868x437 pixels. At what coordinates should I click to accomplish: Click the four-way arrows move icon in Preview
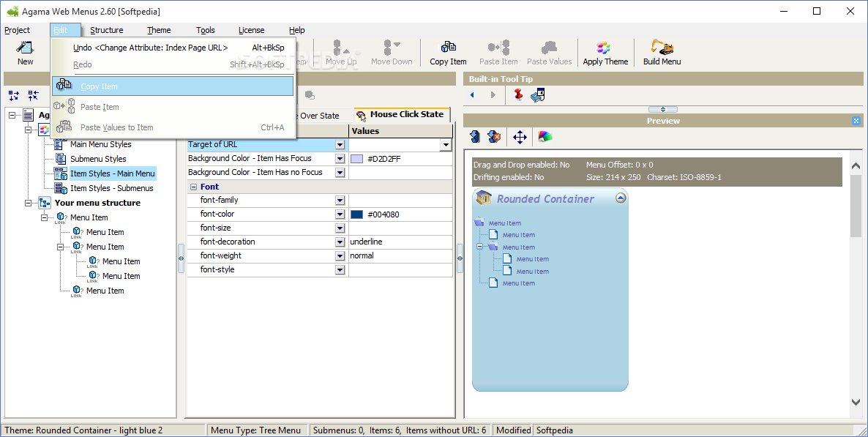pos(520,137)
